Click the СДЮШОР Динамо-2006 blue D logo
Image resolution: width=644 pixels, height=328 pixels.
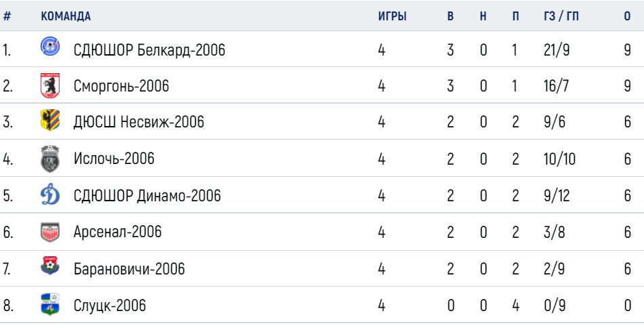click(50, 194)
